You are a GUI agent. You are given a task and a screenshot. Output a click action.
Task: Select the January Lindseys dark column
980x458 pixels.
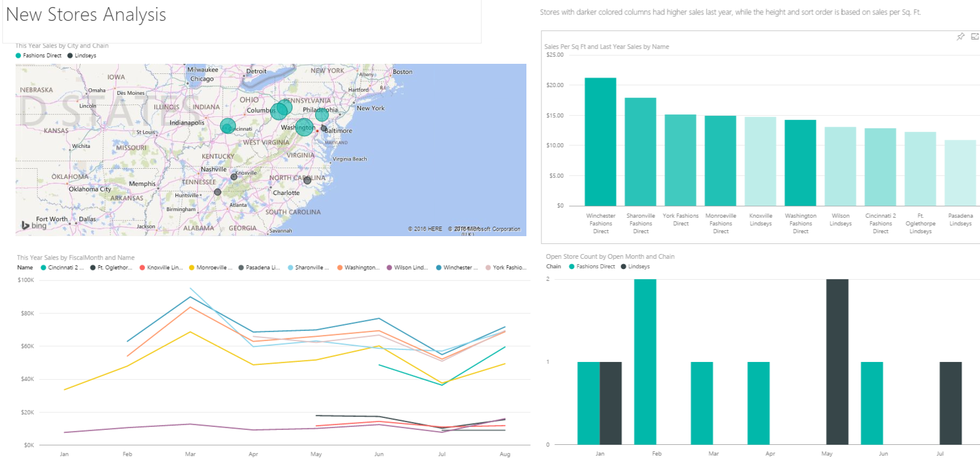611,403
